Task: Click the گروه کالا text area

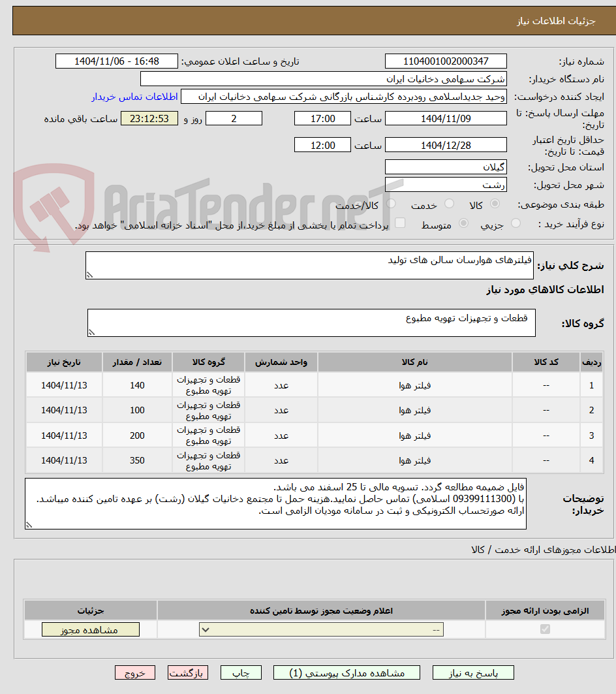Action: click(x=311, y=323)
